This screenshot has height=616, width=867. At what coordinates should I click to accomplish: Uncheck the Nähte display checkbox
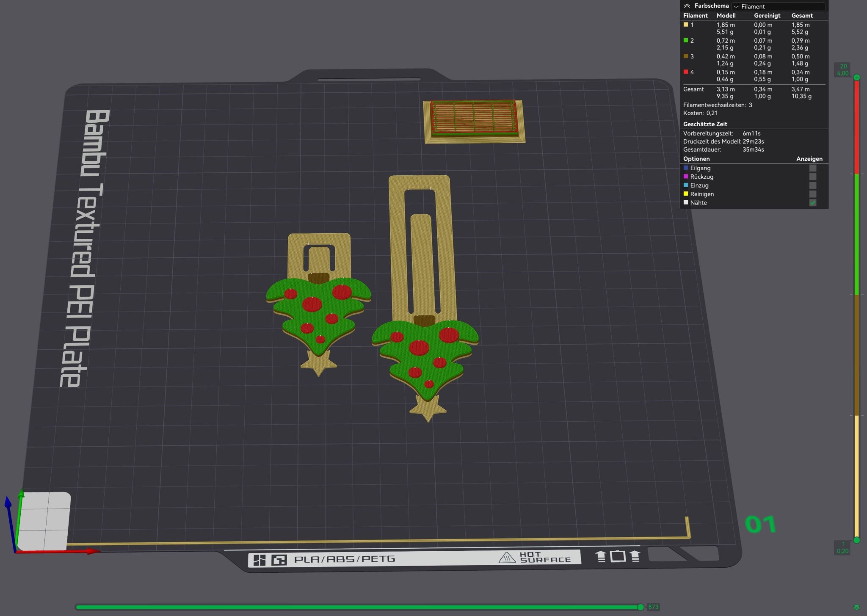pyautogui.click(x=812, y=203)
